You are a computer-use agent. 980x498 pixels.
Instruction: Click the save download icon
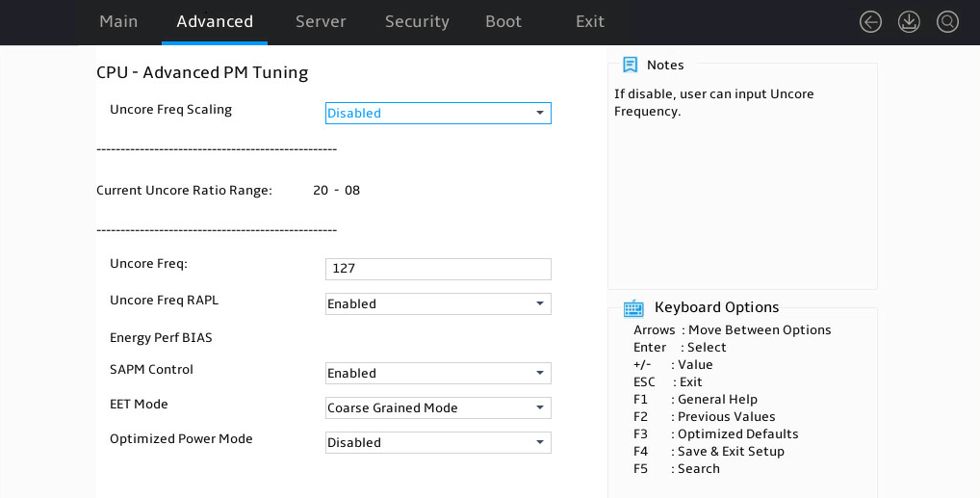[x=909, y=22]
